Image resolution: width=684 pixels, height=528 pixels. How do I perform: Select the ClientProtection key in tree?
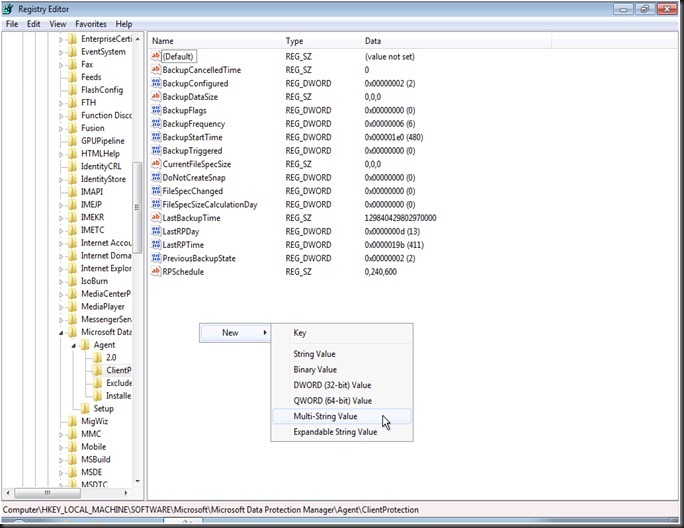118,370
